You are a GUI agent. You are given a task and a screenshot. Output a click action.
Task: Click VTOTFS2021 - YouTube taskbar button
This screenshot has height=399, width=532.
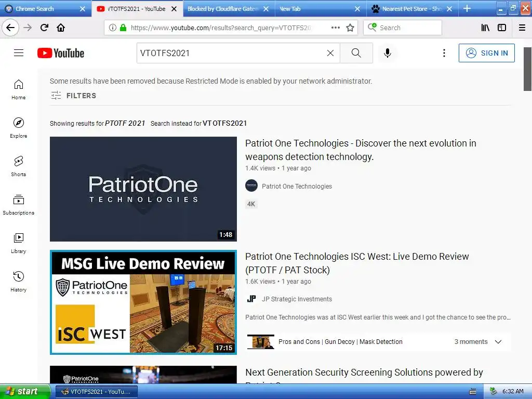pos(96,392)
